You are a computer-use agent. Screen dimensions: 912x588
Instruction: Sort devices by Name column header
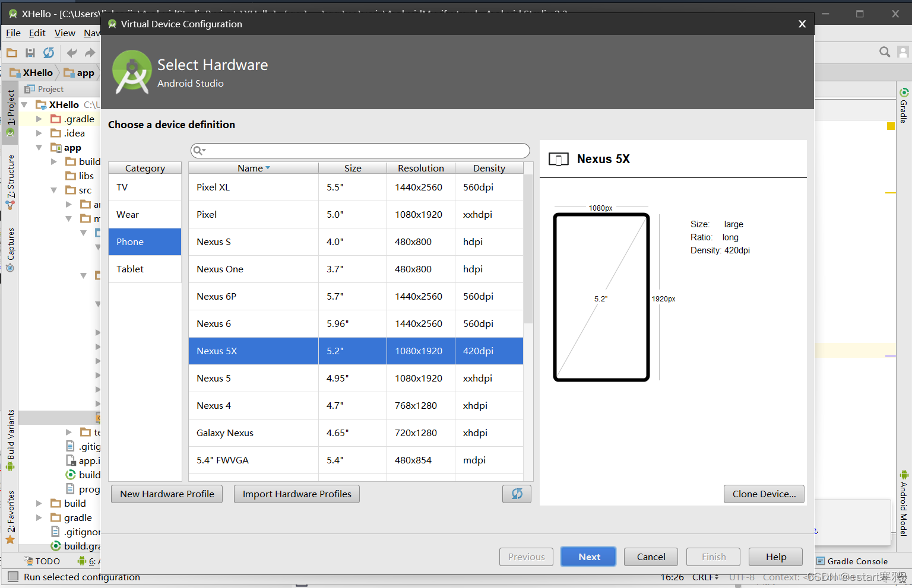point(254,168)
